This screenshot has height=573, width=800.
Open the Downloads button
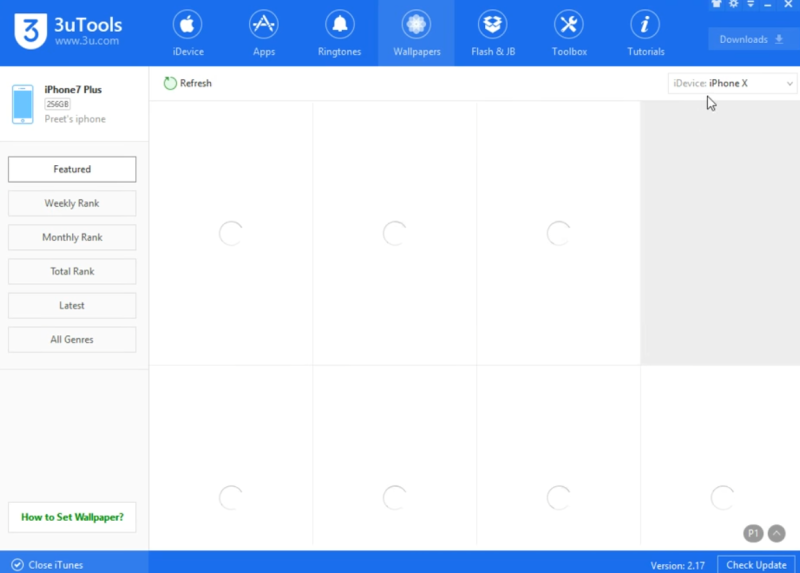click(x=752, y=39)
